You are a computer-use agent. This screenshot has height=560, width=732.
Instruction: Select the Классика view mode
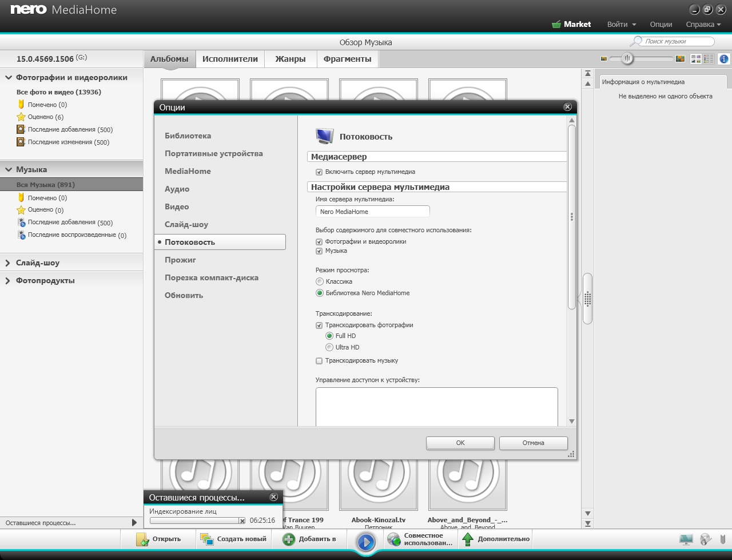[320, 281]
